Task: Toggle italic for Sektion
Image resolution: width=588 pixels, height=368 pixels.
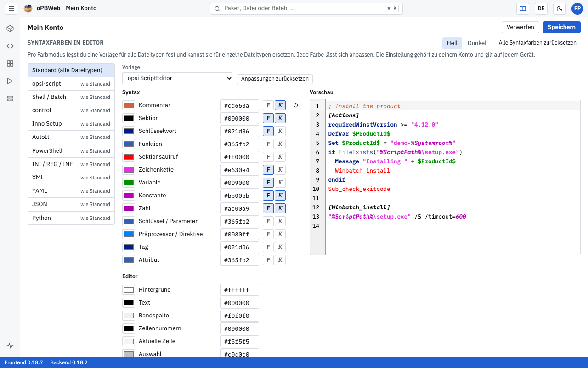Action: click(x=280, y=118)
